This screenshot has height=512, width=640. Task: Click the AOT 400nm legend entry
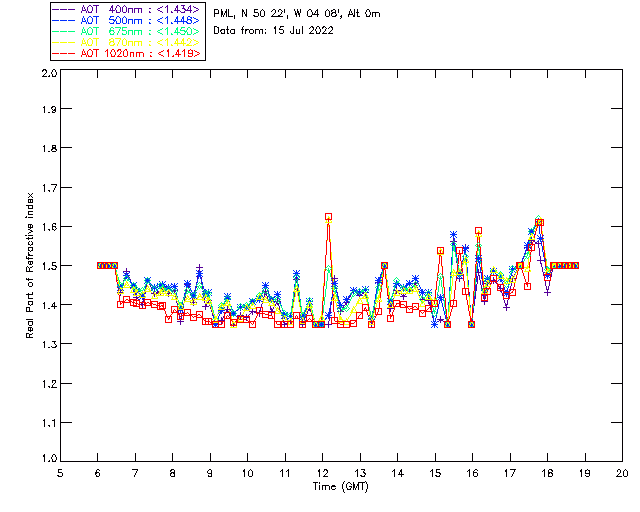pyautogui.click(x=127, y=9)
